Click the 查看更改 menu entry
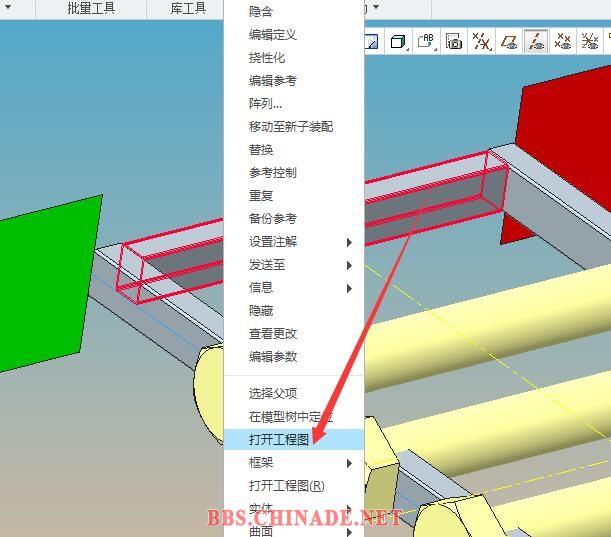 click(x=294, y=334)
